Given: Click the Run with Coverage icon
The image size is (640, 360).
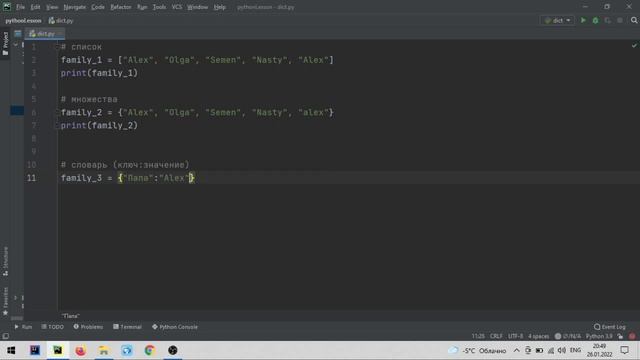Looking at the screenshot, I should [x=607, y=20].
